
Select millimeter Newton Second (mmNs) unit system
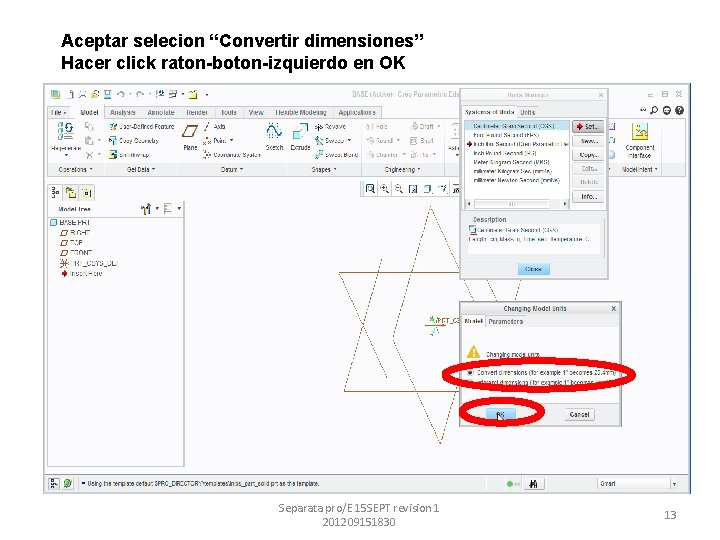516,180
